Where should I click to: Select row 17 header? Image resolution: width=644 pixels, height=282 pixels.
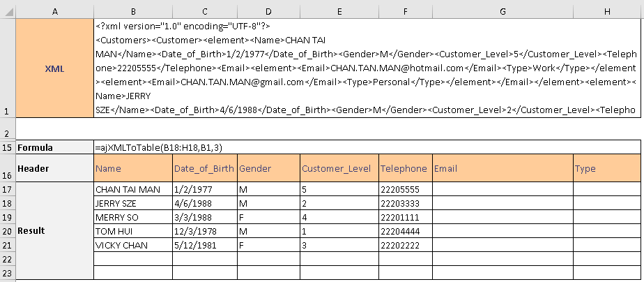tap(8, 189)
